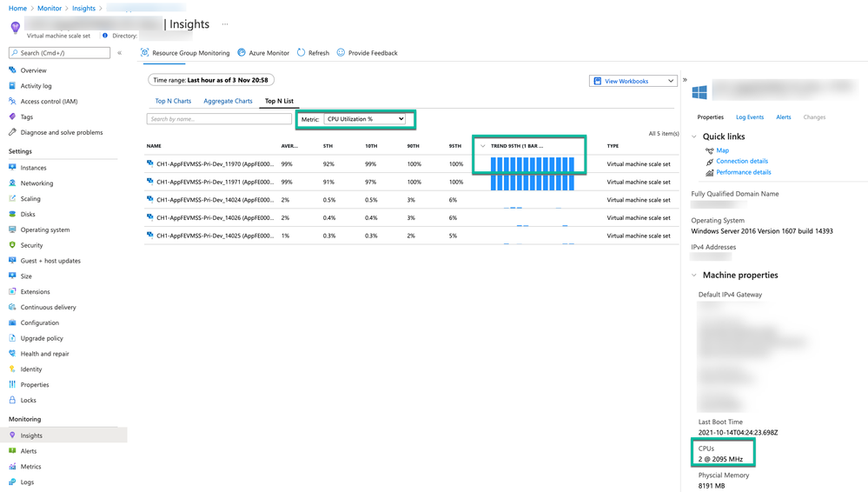Image resolution: width=868 pixels, height=492 pixels.
Task: Click the Search by name field
Action: pyautogui.click(x=219, y=119)
